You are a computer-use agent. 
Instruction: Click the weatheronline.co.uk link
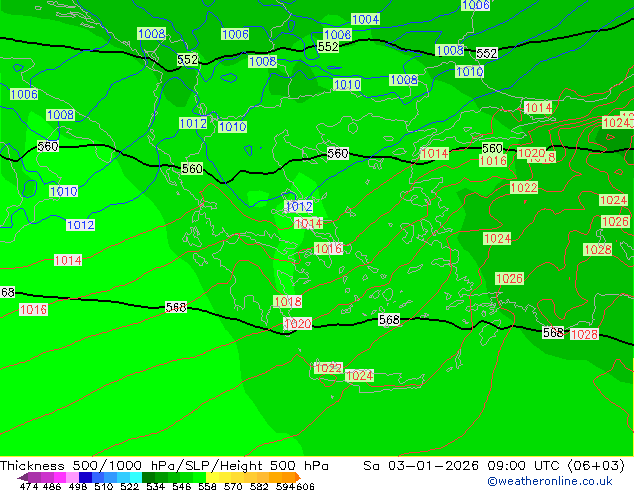point(549,481)
